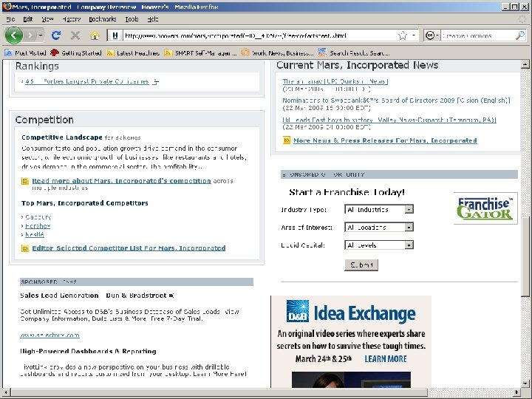
Task: Open the recent pages history dropdown
Action: point(41,35)
